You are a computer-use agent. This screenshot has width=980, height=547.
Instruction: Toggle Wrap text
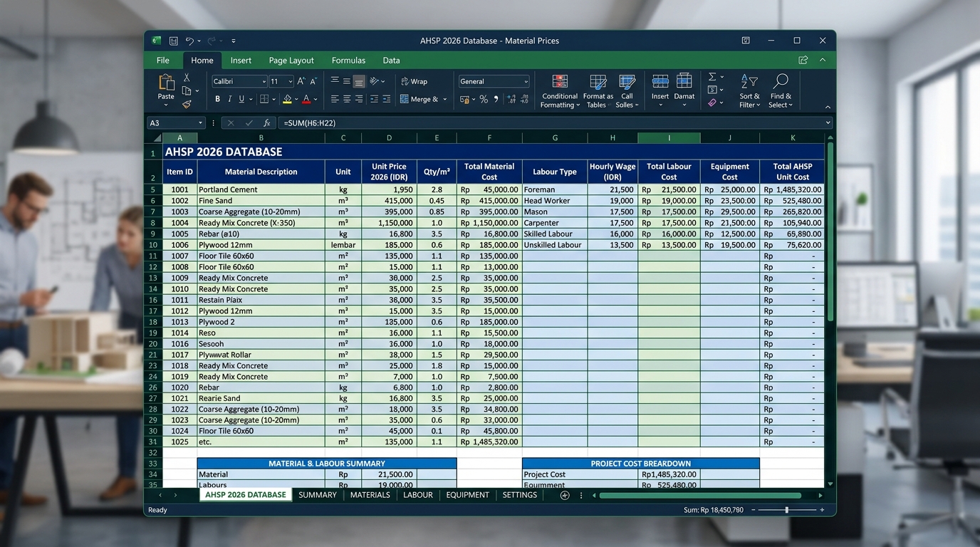414,81
